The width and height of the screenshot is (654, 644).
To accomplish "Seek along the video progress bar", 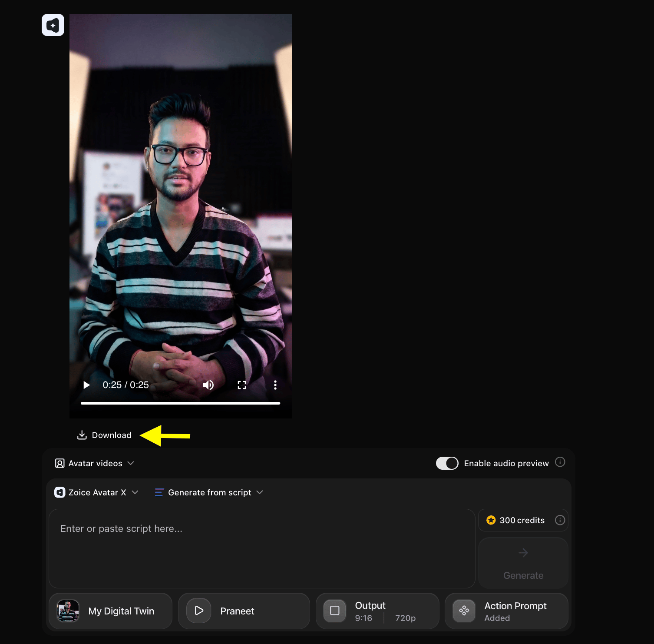I will click(180, 403).
